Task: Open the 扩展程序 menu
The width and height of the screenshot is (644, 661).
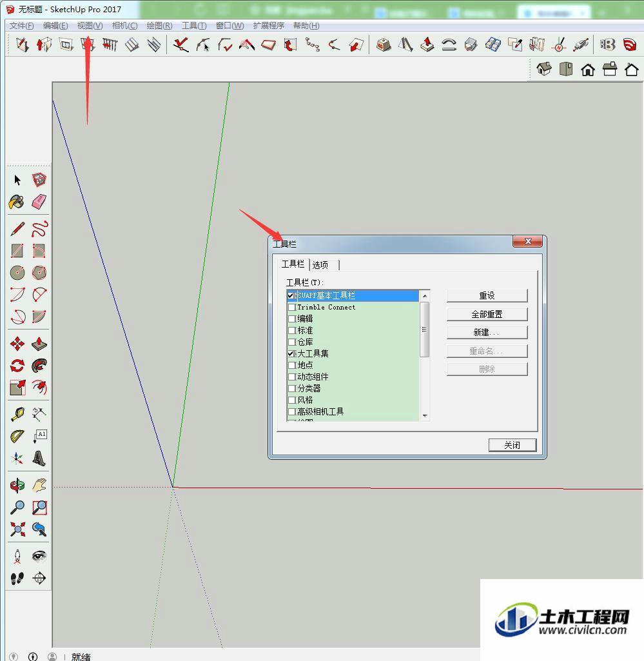Action: click(x=268, y=26)
